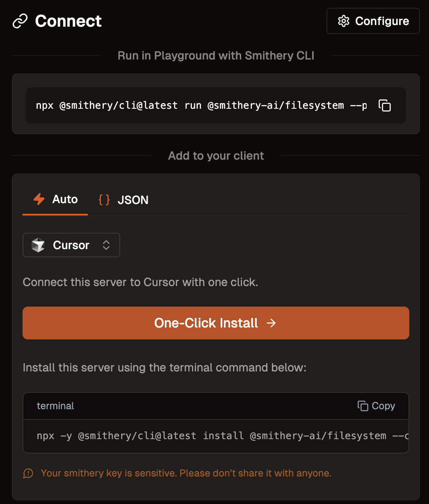This screenshot has width=429, height=504.
Task: Copy the playground run command via icon
Action: pos(385,105)
